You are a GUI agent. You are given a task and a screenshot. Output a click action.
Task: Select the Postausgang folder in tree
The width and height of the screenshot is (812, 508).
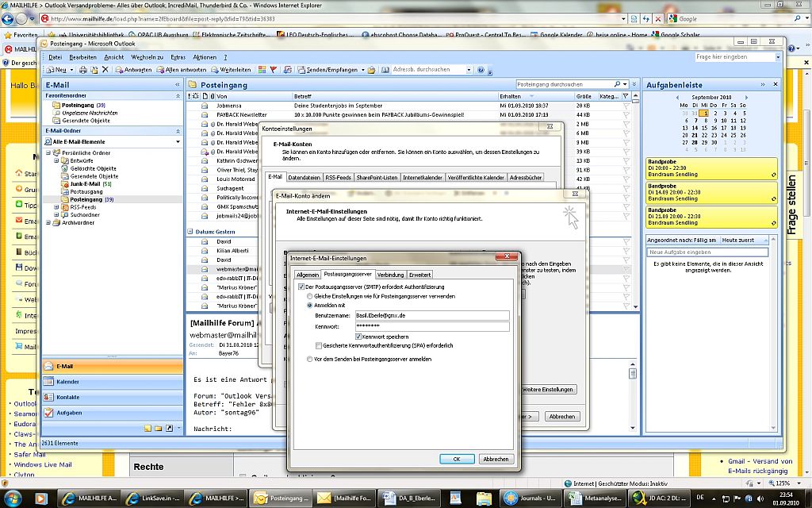[86, 192]
